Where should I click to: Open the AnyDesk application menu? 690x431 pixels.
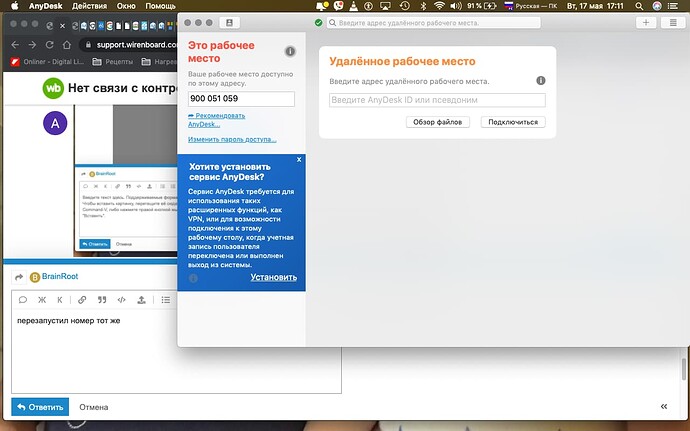click(x=46, y=6)
